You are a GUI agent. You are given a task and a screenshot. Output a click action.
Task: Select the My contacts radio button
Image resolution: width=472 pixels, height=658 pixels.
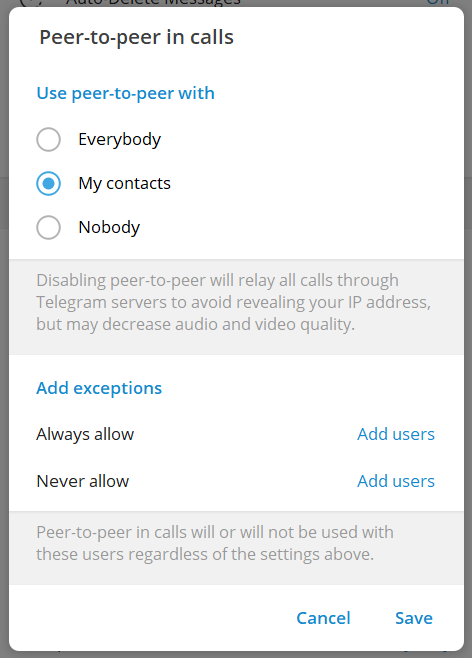(48, 183)
